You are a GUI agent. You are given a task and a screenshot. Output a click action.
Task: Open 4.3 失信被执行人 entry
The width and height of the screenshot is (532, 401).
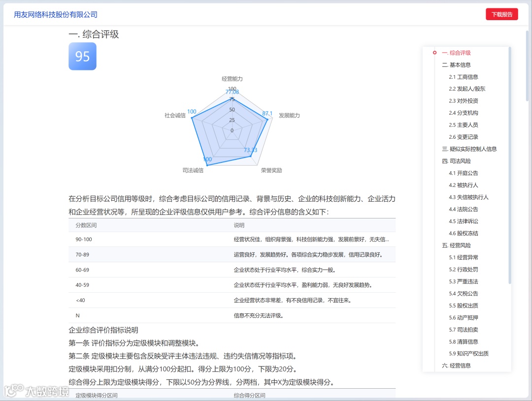(468, 197)
